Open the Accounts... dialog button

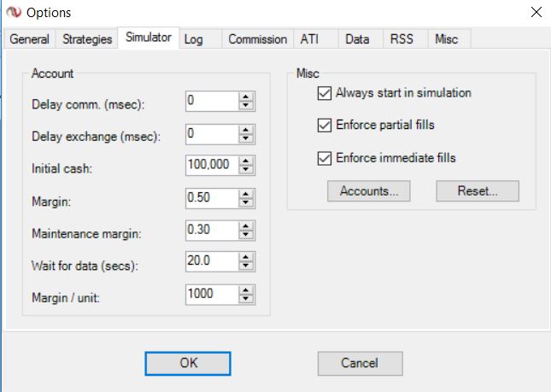tap(369, 191)
